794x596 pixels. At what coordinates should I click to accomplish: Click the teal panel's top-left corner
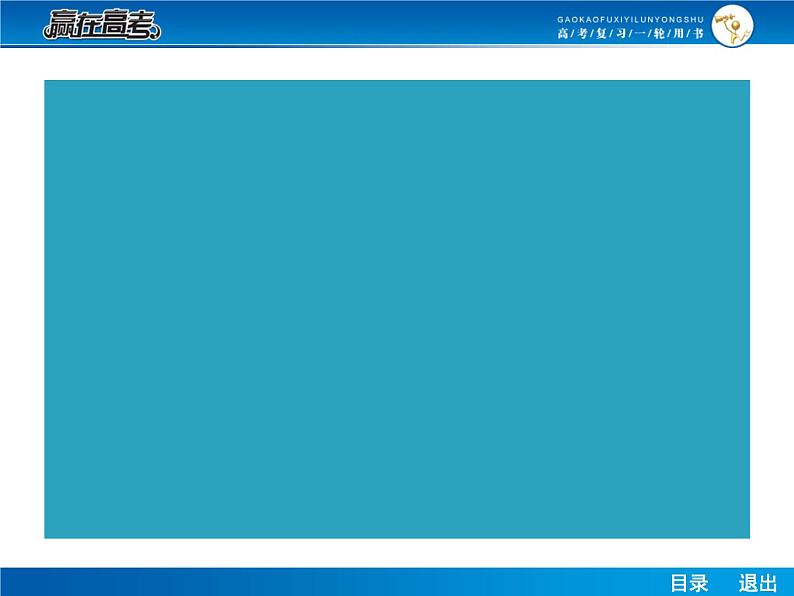(47, 83)
